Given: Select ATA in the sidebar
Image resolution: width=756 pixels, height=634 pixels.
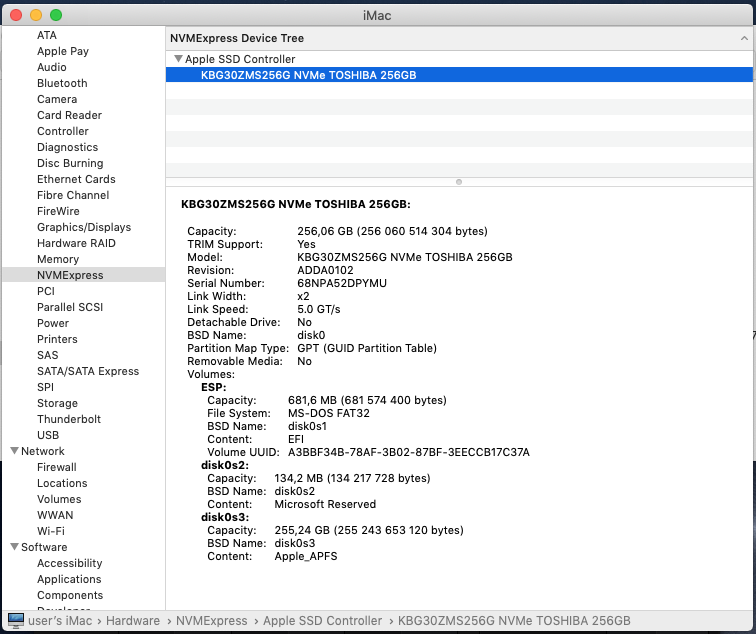Looking at the screenshot, I should 47,35.
